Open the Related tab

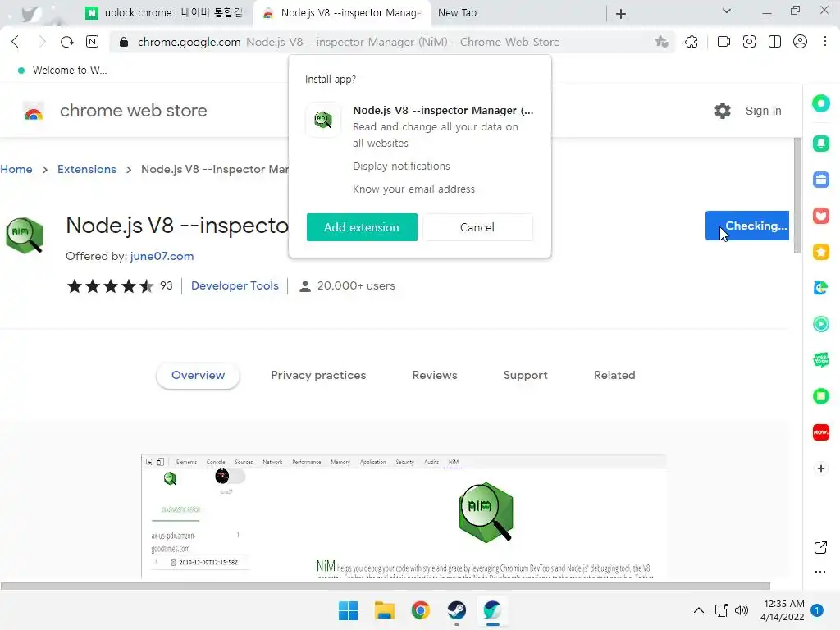tap(614, 376)
